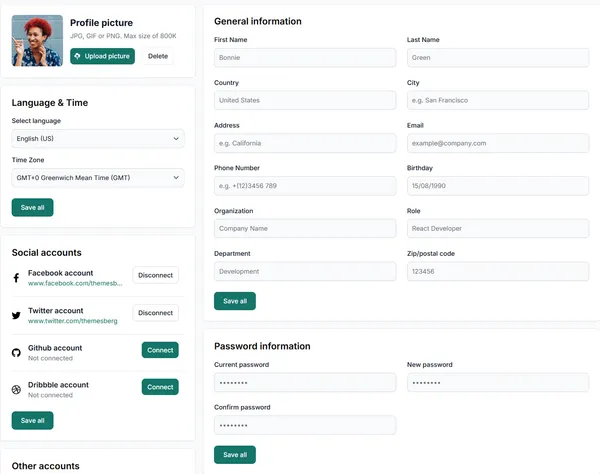Screen dimensions: 600x474
Task: Connect the Dribbble account
Action: click(x=160, y=387)
